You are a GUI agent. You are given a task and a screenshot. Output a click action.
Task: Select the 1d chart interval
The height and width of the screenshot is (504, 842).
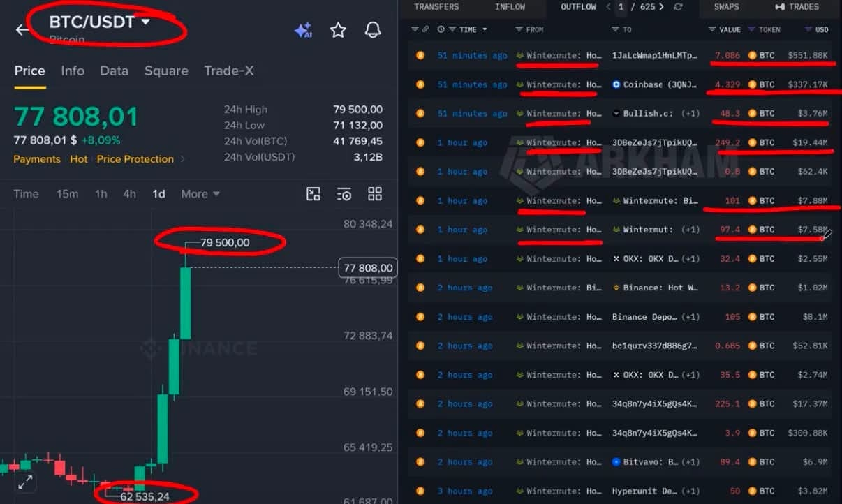pyautogui.click(x=159, y=194)
